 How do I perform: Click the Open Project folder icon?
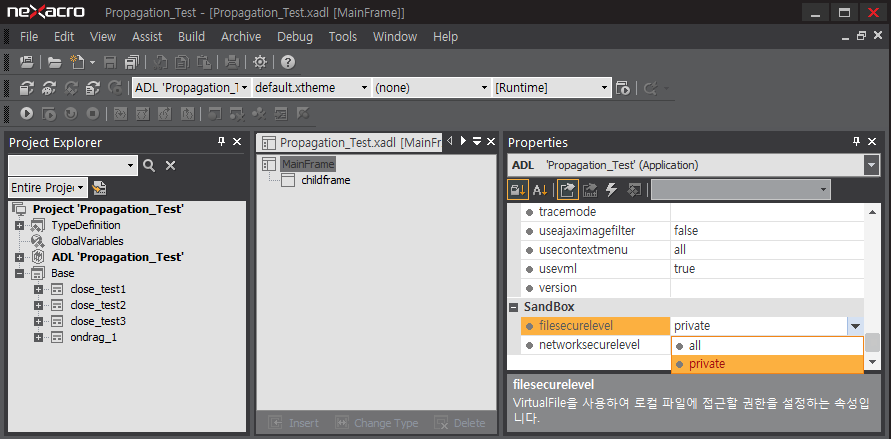pos(55,62)
